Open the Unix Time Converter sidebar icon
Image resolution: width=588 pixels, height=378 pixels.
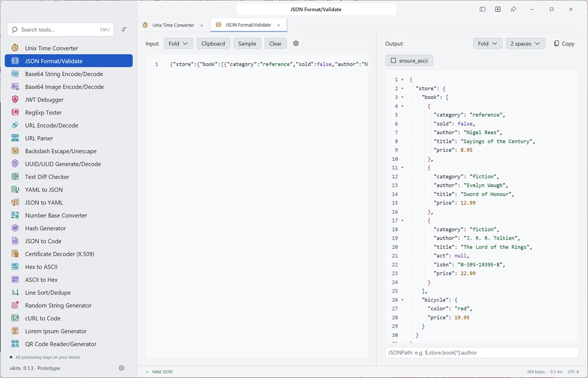pos(15,48)
